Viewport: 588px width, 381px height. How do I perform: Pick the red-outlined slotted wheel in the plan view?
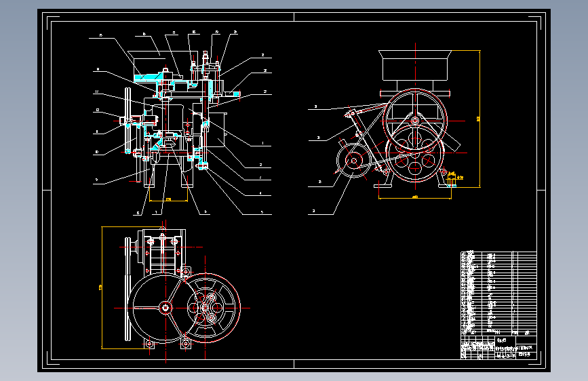click(205, 308)
